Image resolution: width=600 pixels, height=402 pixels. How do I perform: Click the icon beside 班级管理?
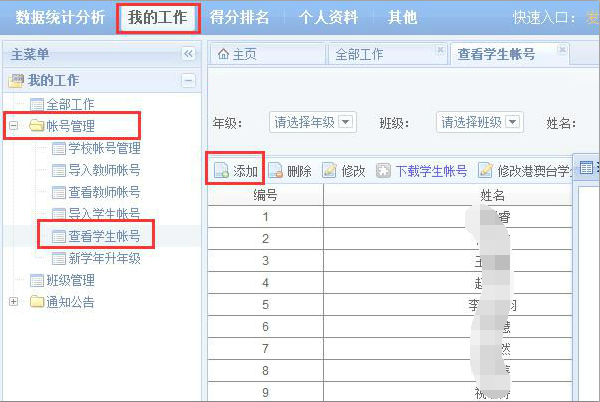pos(37,281)
